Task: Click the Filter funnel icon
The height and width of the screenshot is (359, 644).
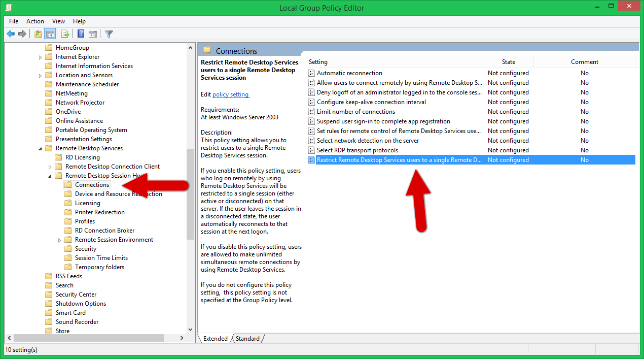Action: click(x=109, y=34)
